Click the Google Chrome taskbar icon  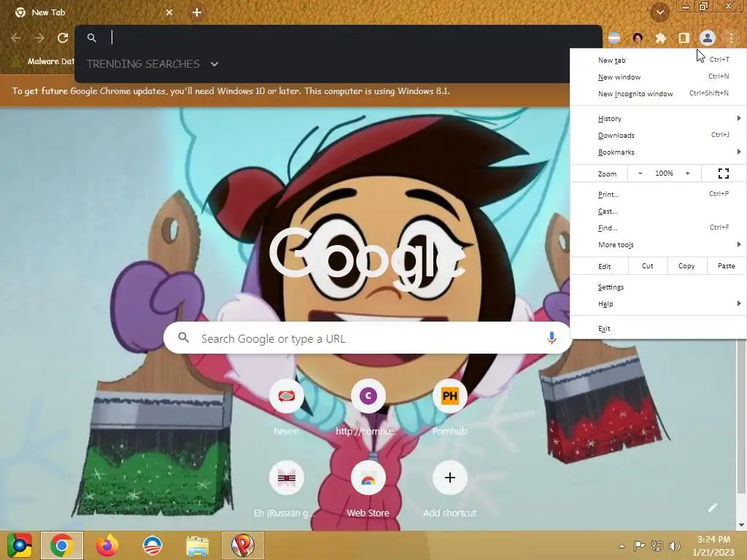[62, 545]
